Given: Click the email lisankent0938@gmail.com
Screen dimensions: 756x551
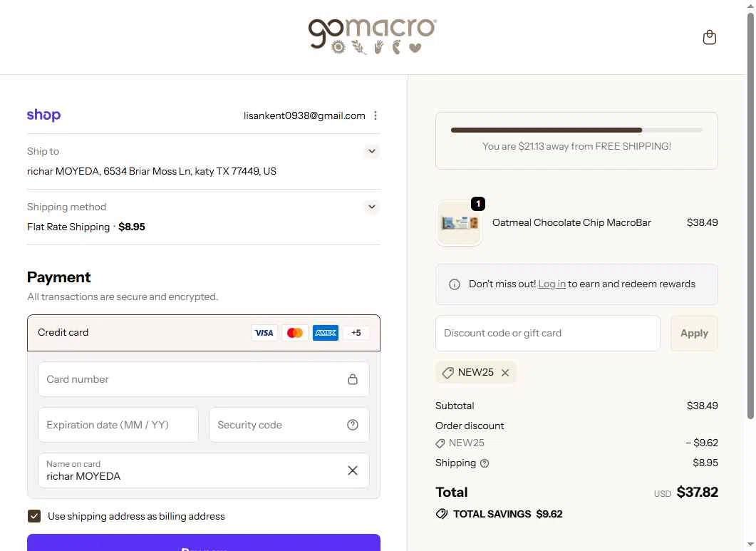Looking at the screenshot, I should (x=304, y=115).
